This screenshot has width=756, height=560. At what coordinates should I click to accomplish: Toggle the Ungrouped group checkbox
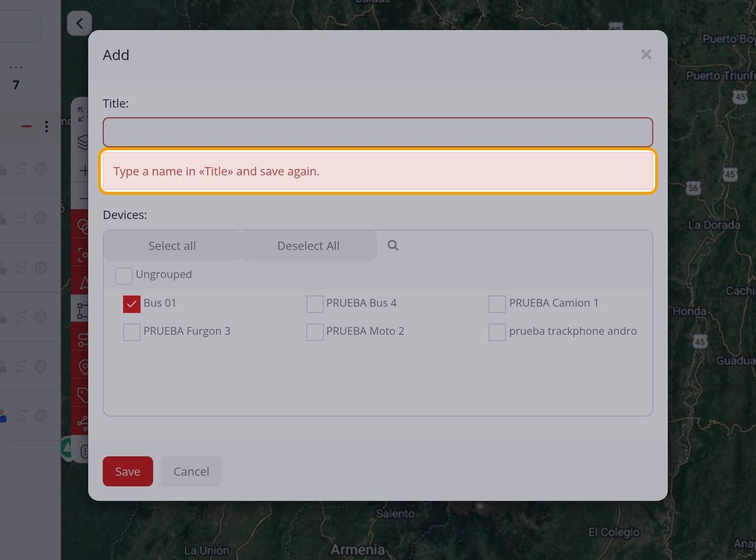pyautogui.click(x=124, y=275)
